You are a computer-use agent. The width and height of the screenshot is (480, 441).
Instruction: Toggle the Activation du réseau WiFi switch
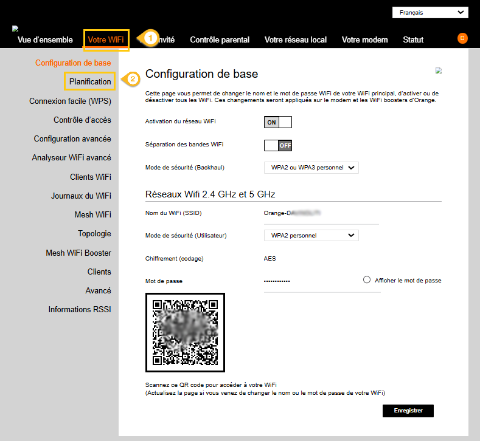278,122
